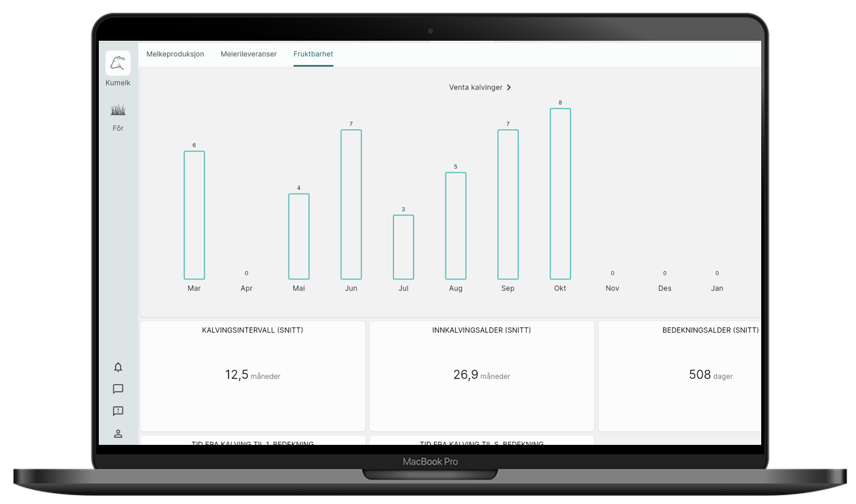This screenshot has width=856, height=504.
Task: Open the feedback exclamation bubble icon
Action: point(118,411)
